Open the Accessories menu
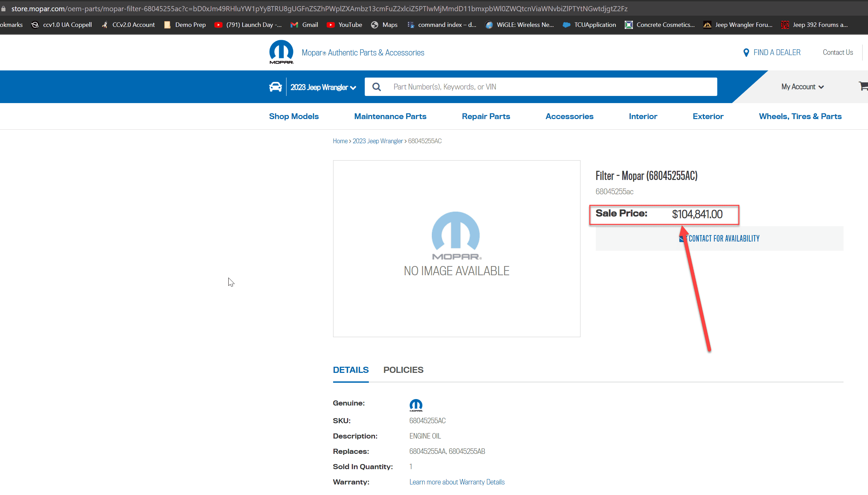868x495 pixels. click(x=570, y=116)
